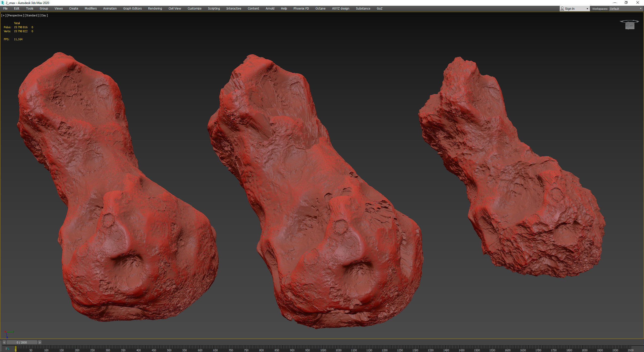Click the Sign In account button
Screen dimensions: 644x352
574,9
